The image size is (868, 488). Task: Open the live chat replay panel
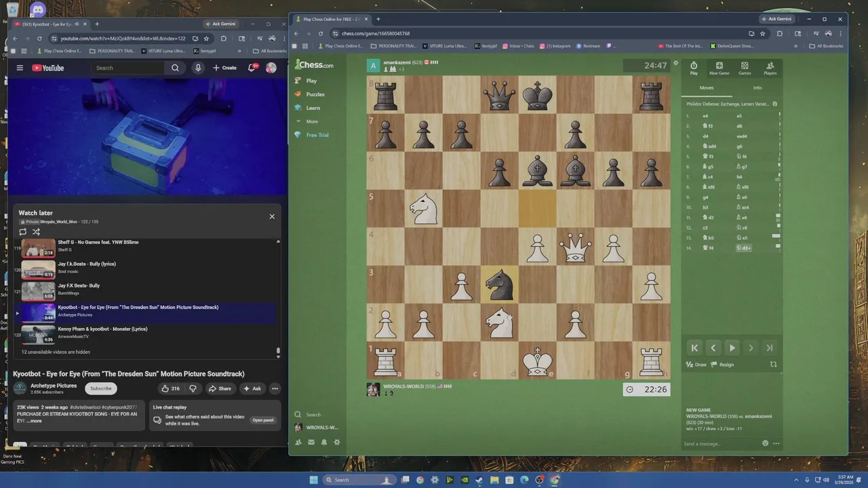click(263, 420)
